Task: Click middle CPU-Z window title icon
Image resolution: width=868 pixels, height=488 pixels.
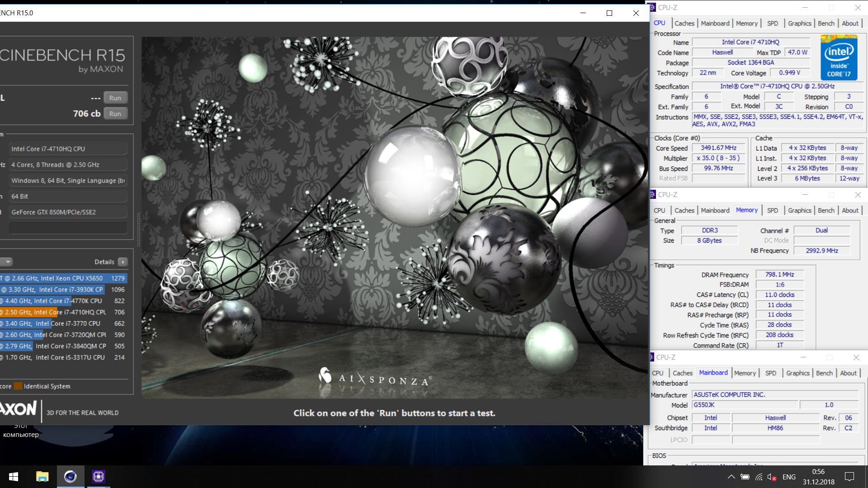Action: pos(652,195)
